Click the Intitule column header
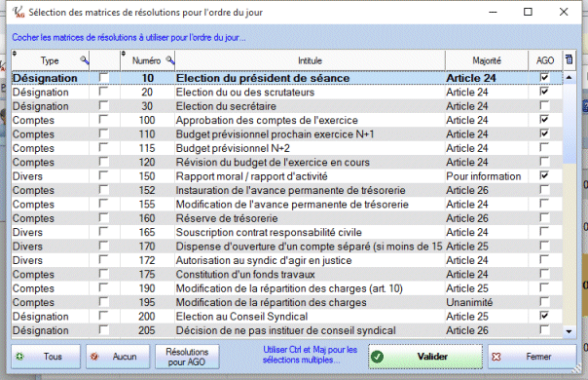The image size is (588, 380). [x=310, y=60]
